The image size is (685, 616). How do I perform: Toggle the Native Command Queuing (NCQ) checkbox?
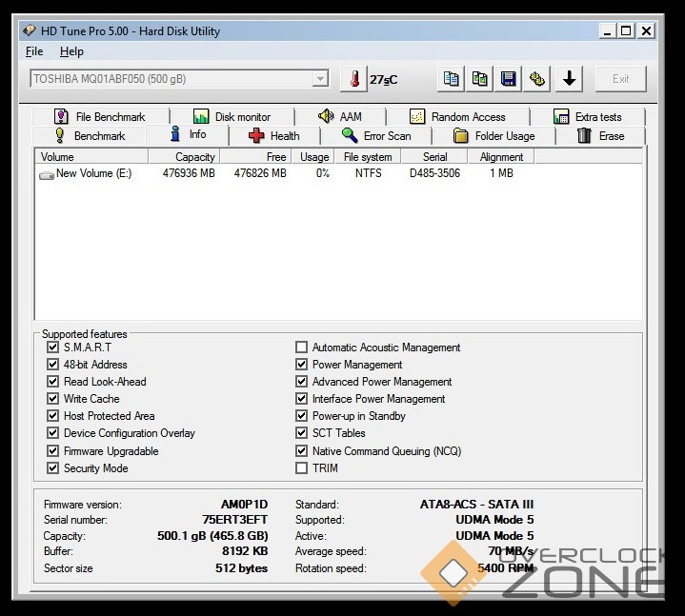pos(301,450)
